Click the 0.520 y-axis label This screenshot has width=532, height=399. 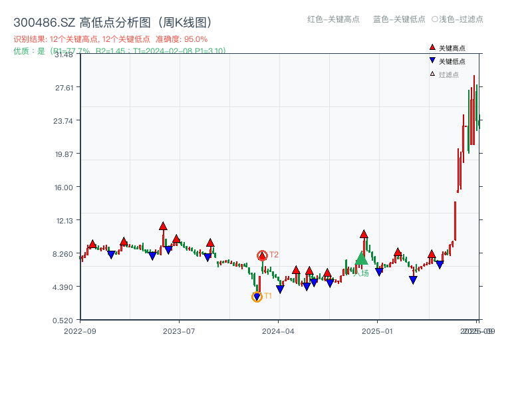tap(63, 321)
